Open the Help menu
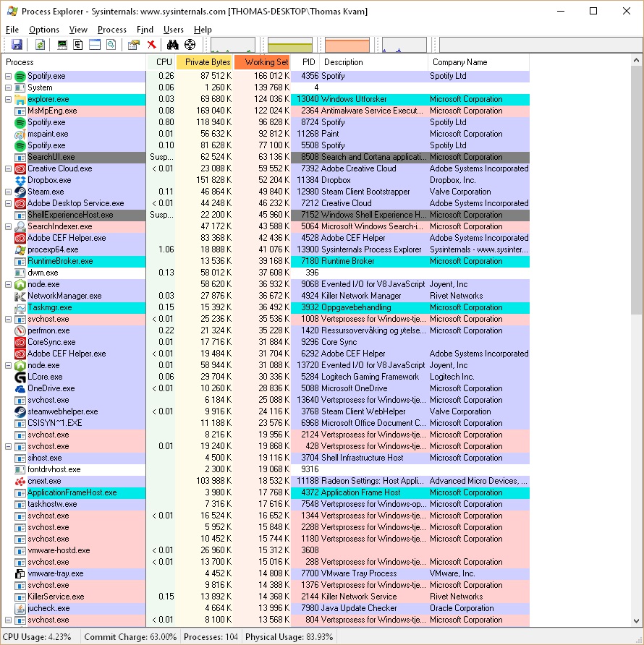 point(203,30)
